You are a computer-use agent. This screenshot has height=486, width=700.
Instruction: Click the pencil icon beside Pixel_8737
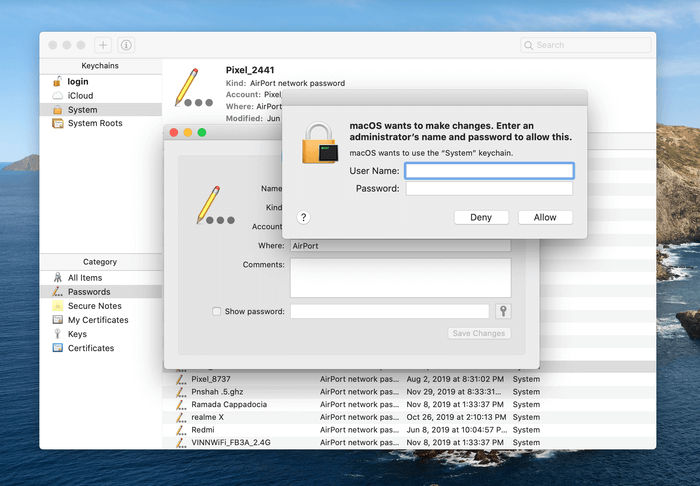click(180, 379)
